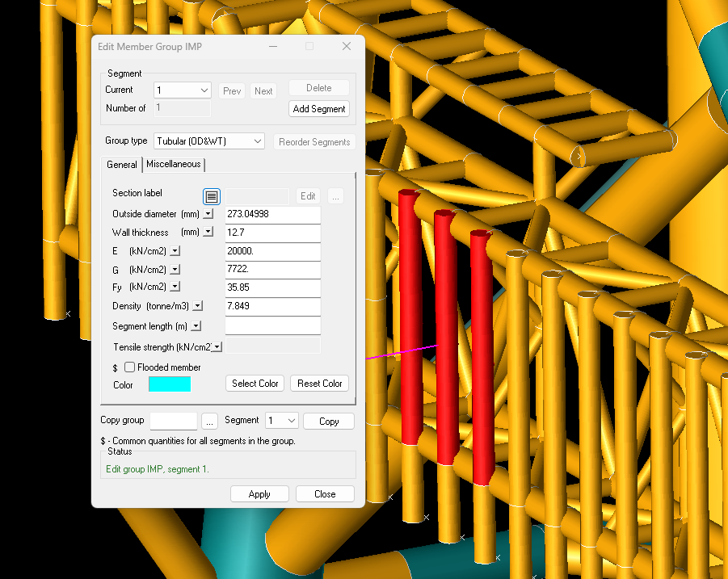Click the Density value 7.849 field
The height and width of the screenshot is (579, 728).
[x=273, y=306]
